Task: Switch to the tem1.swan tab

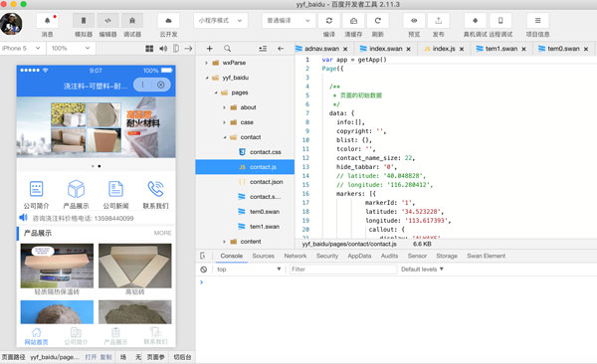Action: point(501,49)
